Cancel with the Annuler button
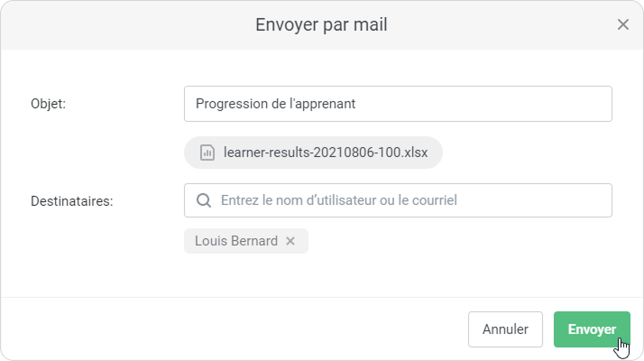 [x=505, y=329]
